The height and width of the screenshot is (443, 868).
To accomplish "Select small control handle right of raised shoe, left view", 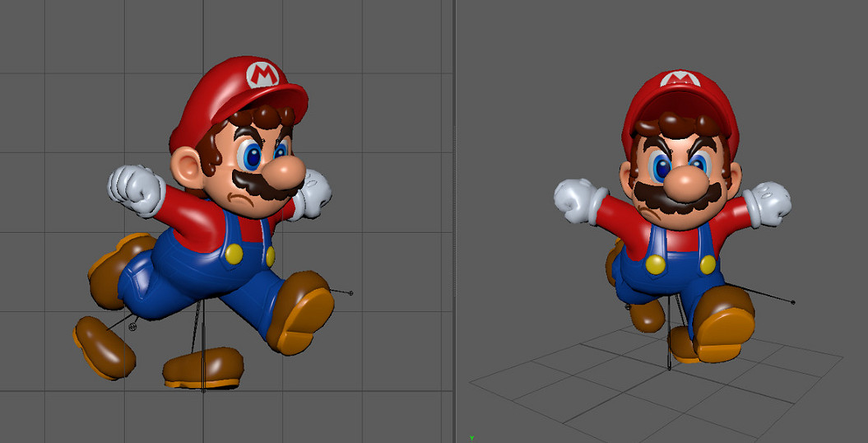I will click(351, 293).
